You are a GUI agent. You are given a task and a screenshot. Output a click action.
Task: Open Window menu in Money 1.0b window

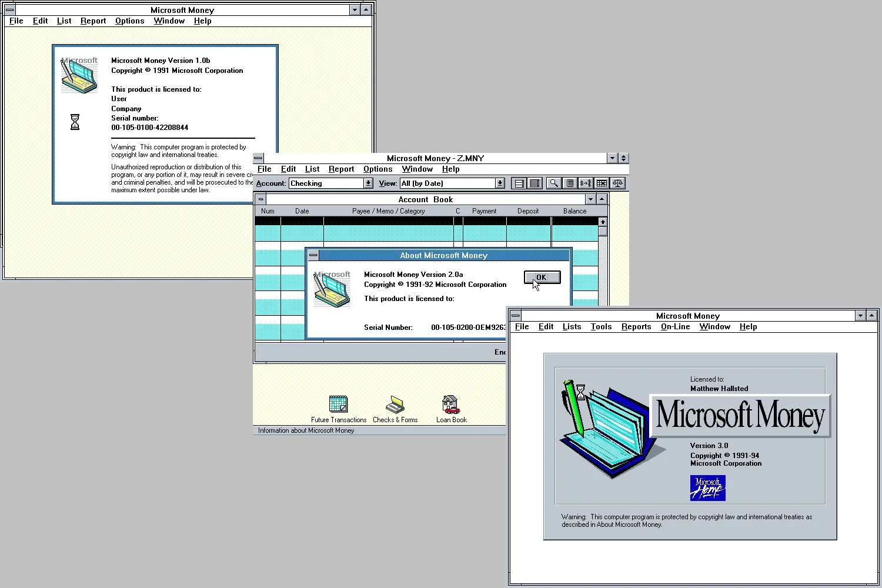[x=169, y=21]
